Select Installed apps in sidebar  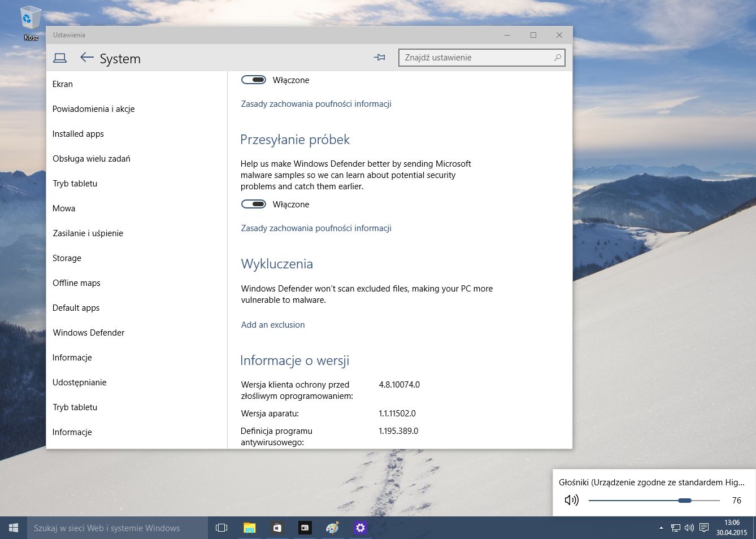[x=78, y=133]
